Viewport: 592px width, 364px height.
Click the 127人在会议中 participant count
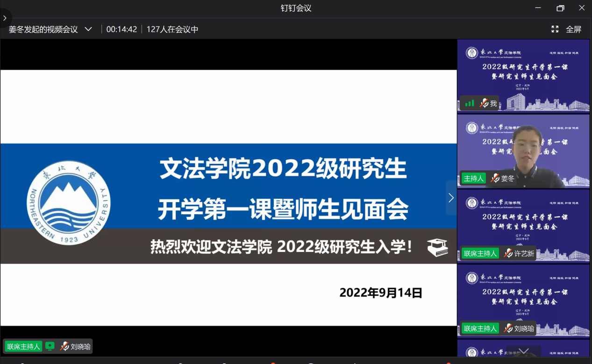click(x=172, y=29)
